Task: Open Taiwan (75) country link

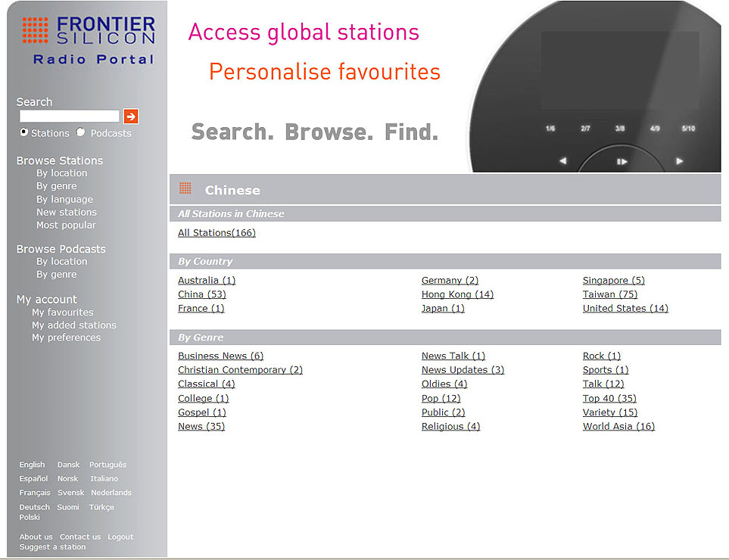Action: click(609, 294)
